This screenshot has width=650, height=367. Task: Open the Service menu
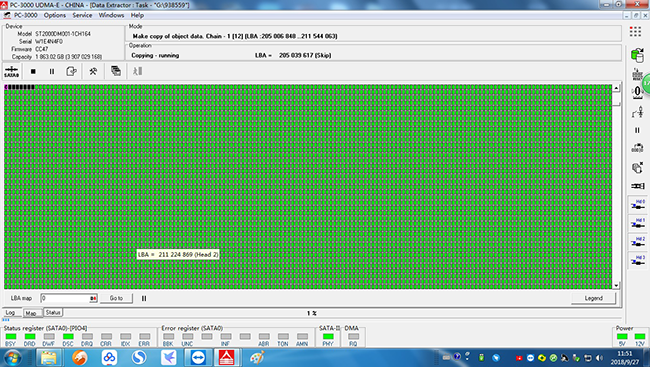tap(82, 15)
